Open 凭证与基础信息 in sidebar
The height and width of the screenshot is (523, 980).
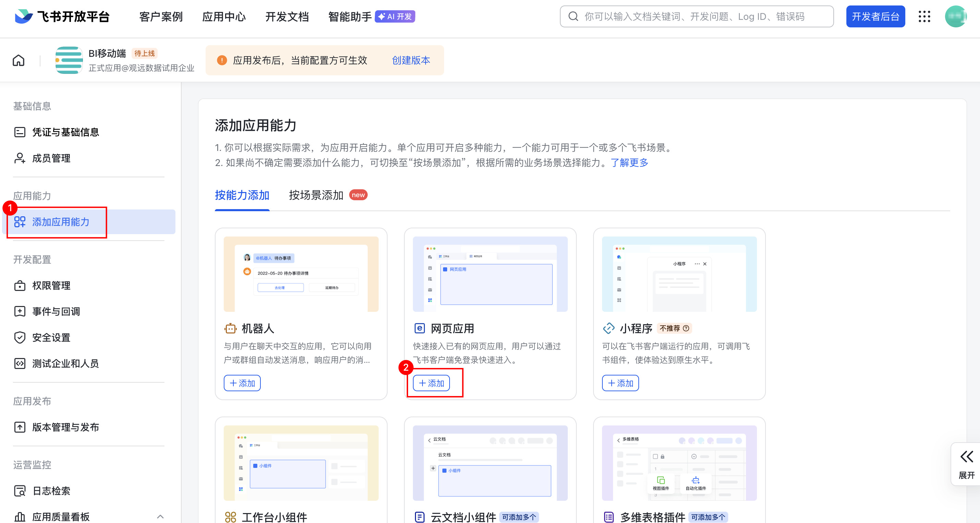tap(65, 132)
